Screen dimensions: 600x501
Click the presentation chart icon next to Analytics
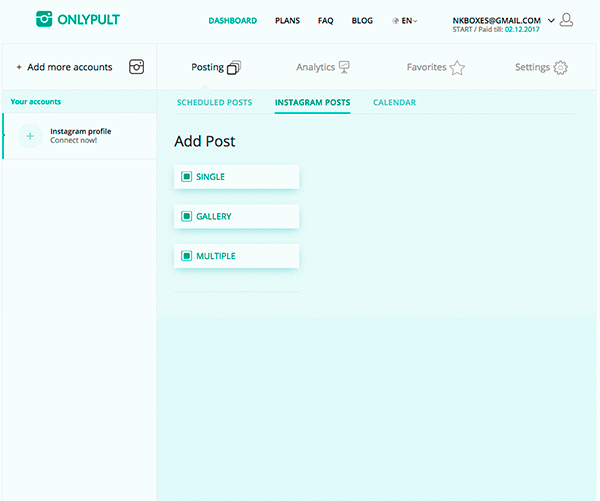pyautogui.click(x=344, y=67)
